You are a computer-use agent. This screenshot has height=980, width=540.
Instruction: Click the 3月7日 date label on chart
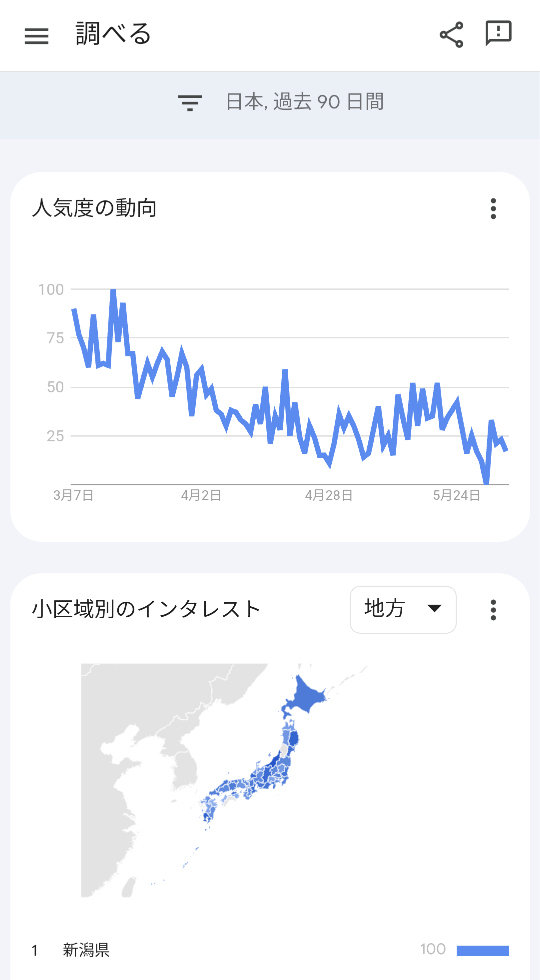click(73, 495)
